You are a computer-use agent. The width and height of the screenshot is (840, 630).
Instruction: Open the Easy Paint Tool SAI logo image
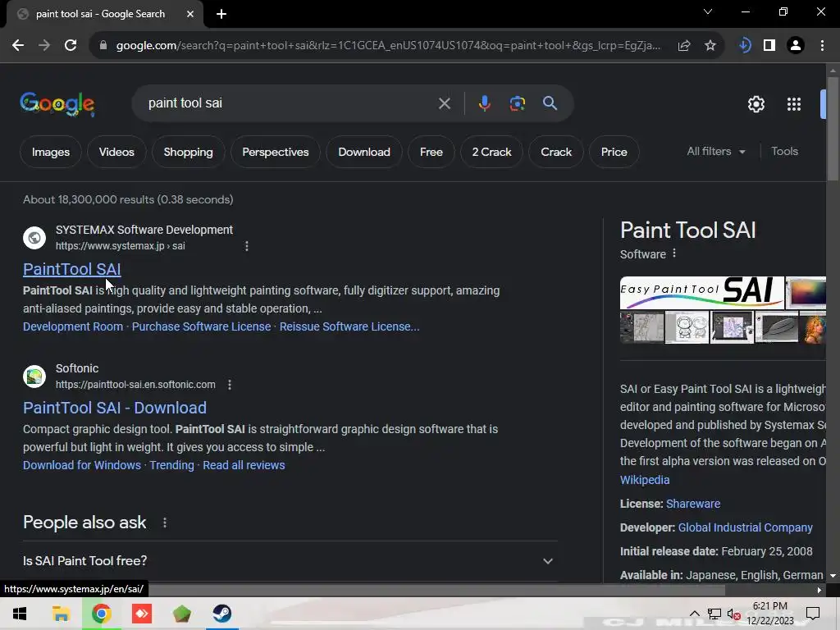point(702,293)
